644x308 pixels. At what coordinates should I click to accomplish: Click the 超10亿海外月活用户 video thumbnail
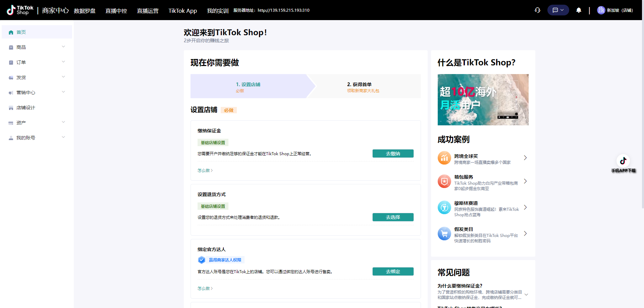coord(483,100)
